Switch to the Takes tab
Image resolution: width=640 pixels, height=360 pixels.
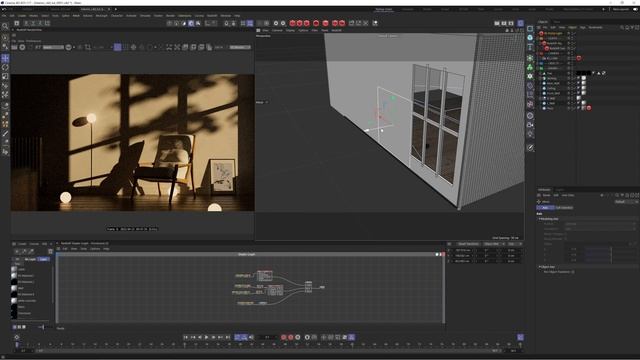[557, 22]
